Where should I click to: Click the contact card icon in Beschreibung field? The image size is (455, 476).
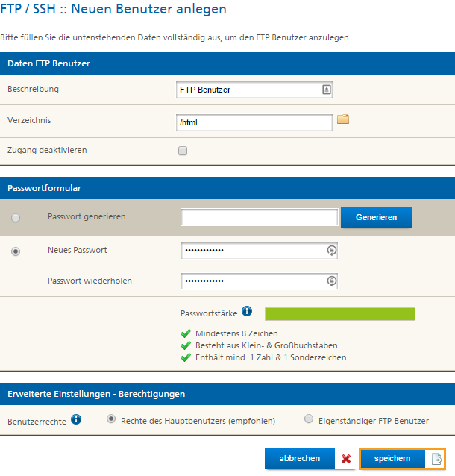click(x=326, y=90)
